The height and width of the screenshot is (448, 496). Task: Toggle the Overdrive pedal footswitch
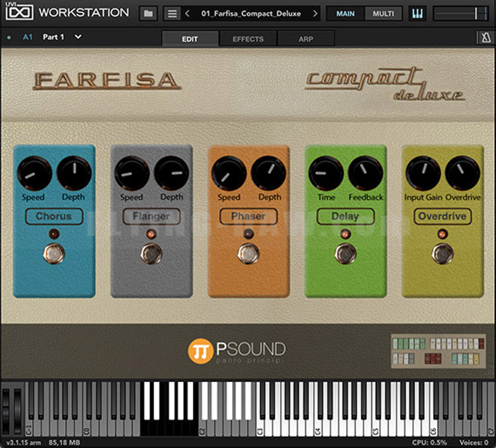[x=442, y=254]
